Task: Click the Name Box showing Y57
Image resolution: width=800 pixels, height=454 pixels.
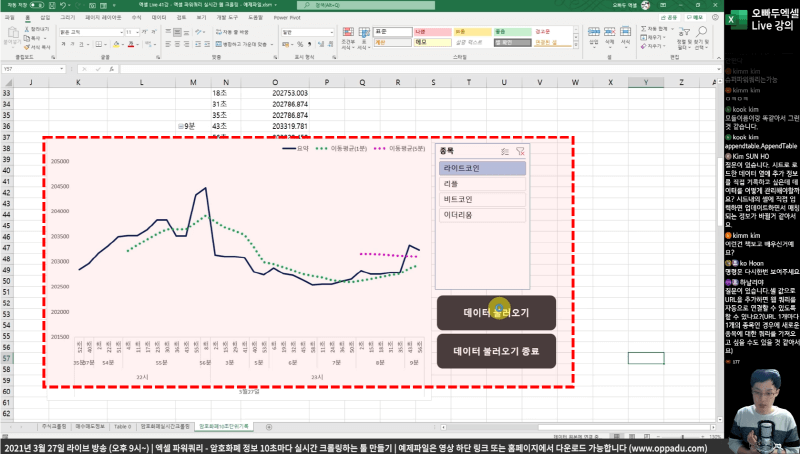Action: point(34,69)
